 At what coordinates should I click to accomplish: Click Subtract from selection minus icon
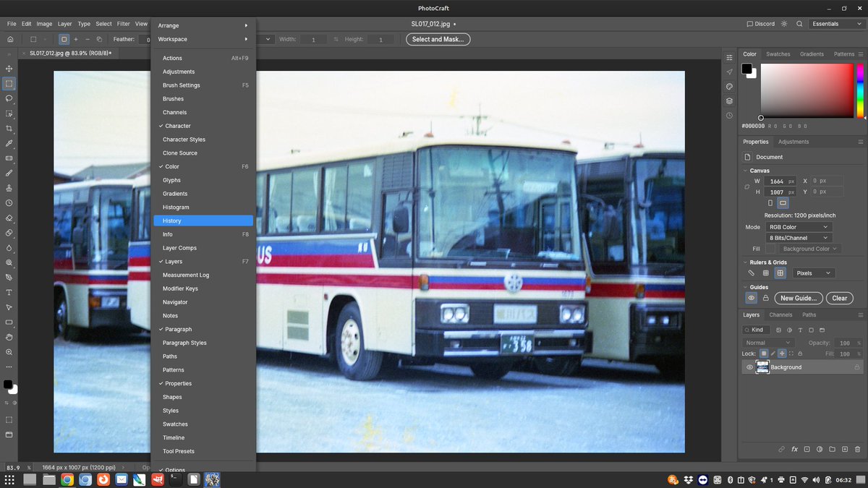88,39
